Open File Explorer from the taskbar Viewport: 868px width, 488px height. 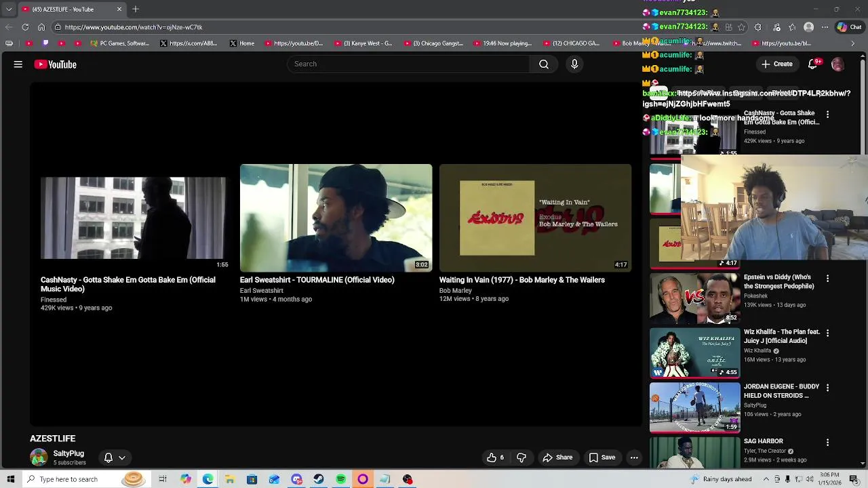tap(230, 479)
